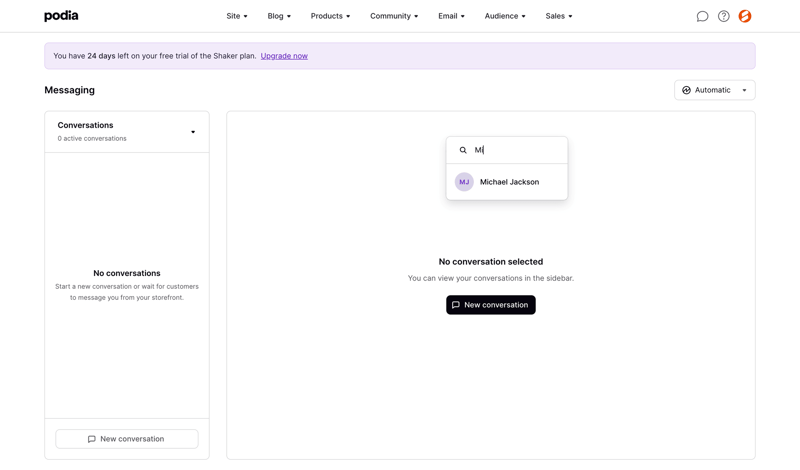Viewport: 800px width, 470px height.
Task: Select Michael Jackson from search results
Action: pos(507,182)
